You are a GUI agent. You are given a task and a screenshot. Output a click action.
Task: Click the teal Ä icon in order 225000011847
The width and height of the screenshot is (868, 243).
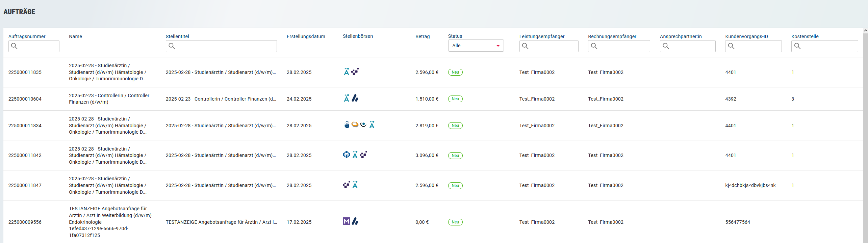355,185
